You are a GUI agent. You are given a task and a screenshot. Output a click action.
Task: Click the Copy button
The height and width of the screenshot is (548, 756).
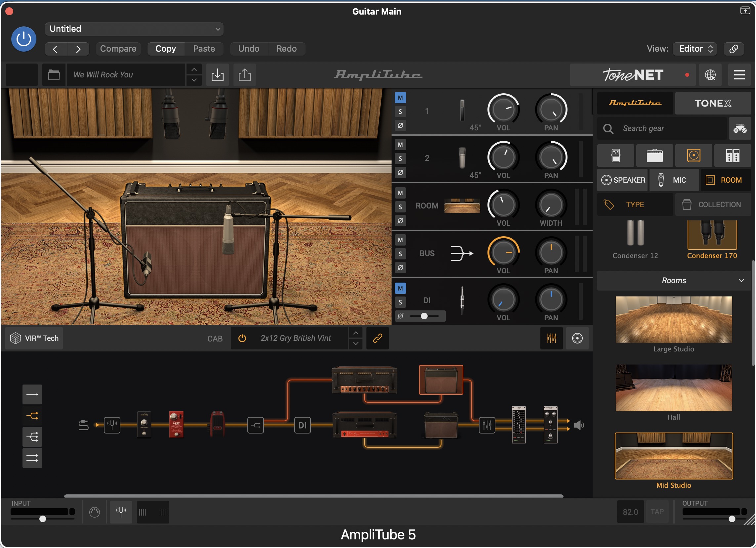click(x=166, y=49)
